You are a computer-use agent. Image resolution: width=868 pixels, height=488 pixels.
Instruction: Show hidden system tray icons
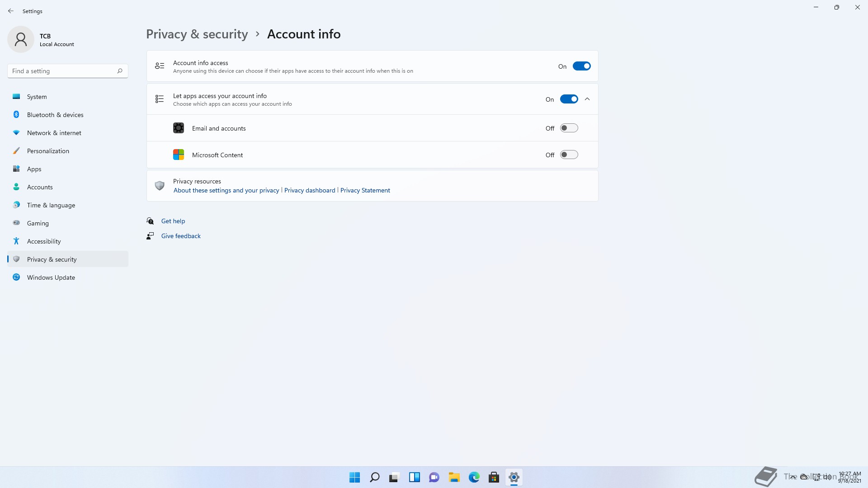pos(793,477)
